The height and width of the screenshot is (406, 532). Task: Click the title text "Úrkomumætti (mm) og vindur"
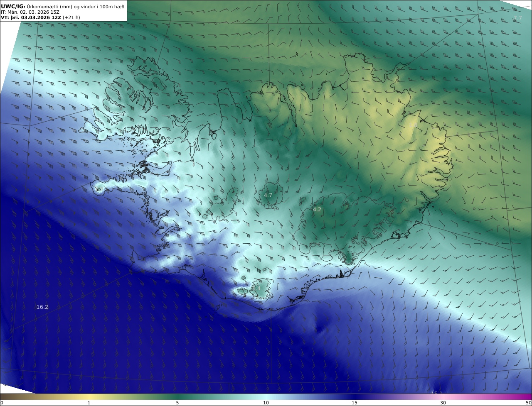coord(61,7)
